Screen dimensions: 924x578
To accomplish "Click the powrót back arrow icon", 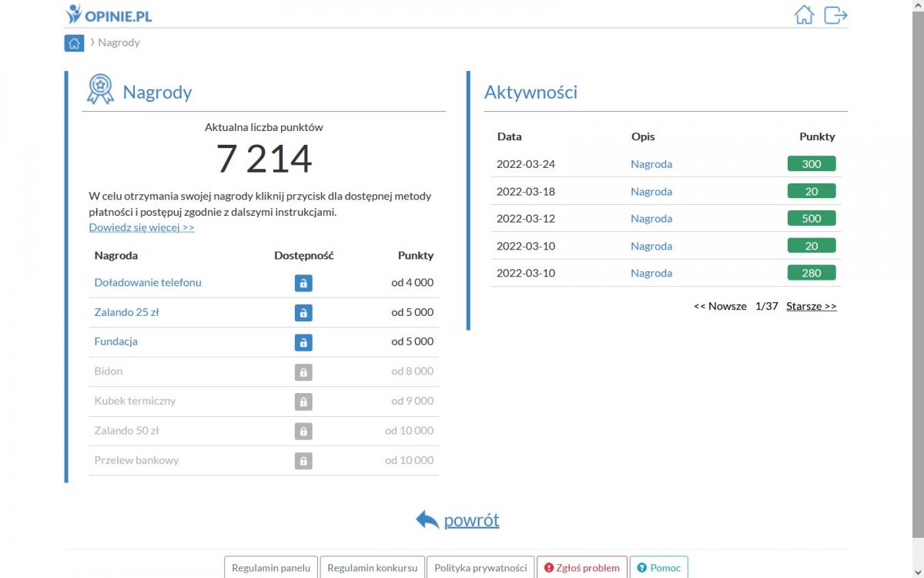I will click(x=427, y=520).
